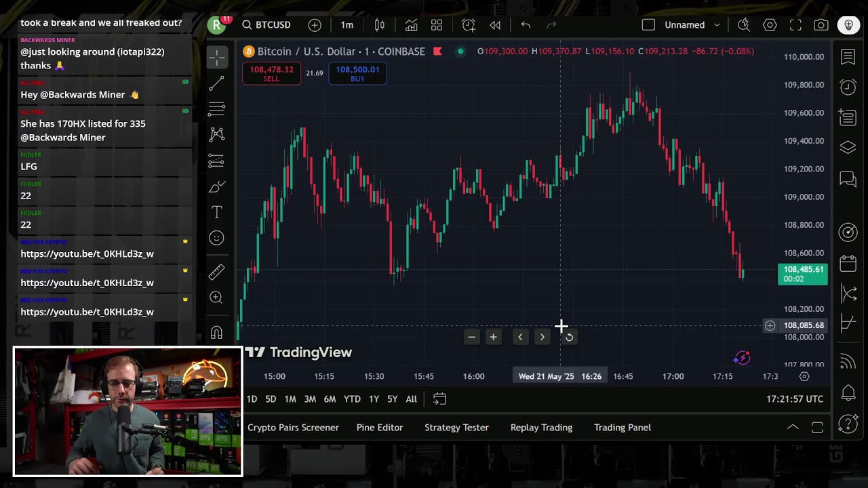The width and height of the screenshot is (868, 488).
Task: Click the white idea bulb button
Action: [849, 25]
